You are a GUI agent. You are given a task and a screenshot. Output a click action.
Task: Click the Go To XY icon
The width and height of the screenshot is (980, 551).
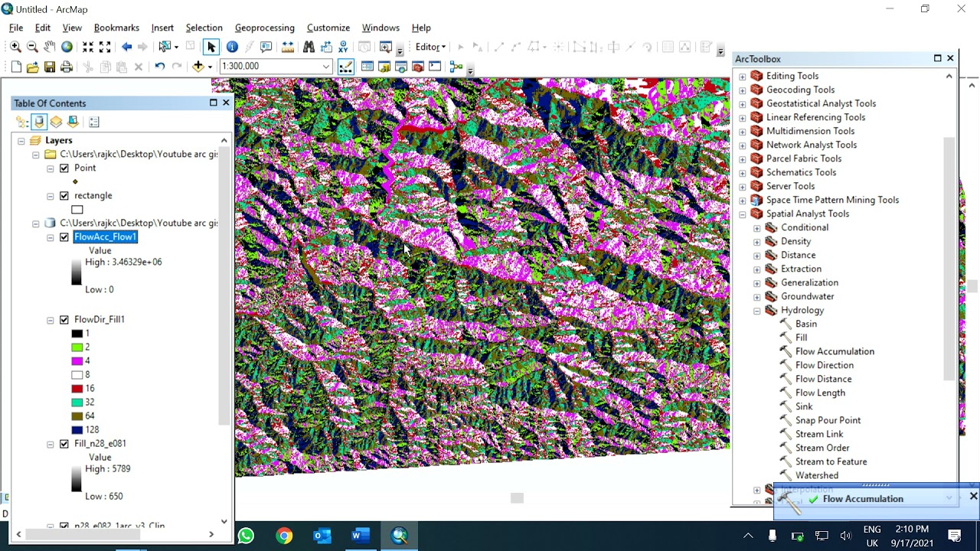[343, 47]
